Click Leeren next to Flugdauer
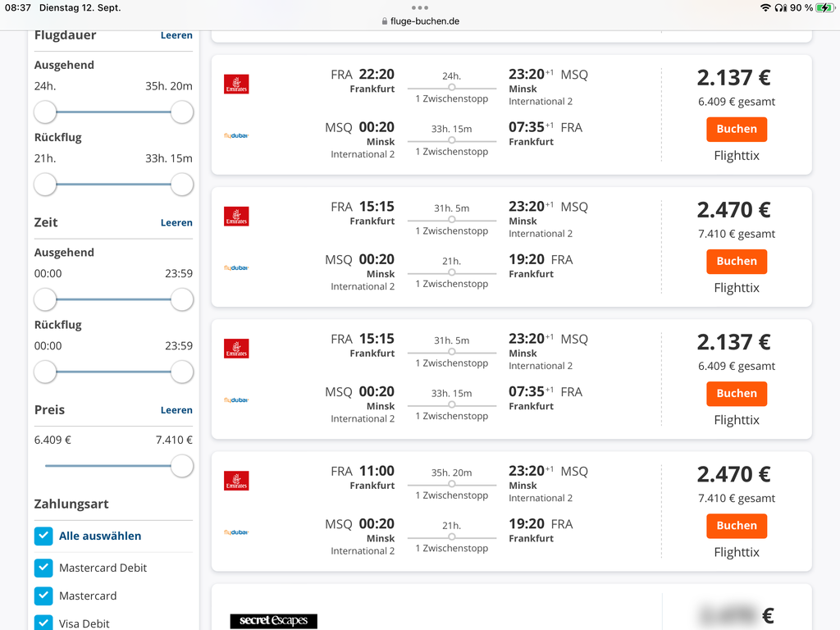 tap(176, 35)
